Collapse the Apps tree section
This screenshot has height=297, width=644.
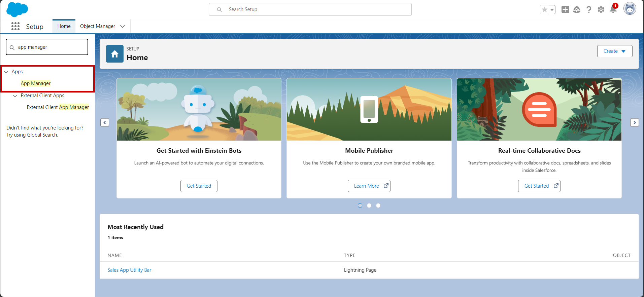(x=6, y=72)
